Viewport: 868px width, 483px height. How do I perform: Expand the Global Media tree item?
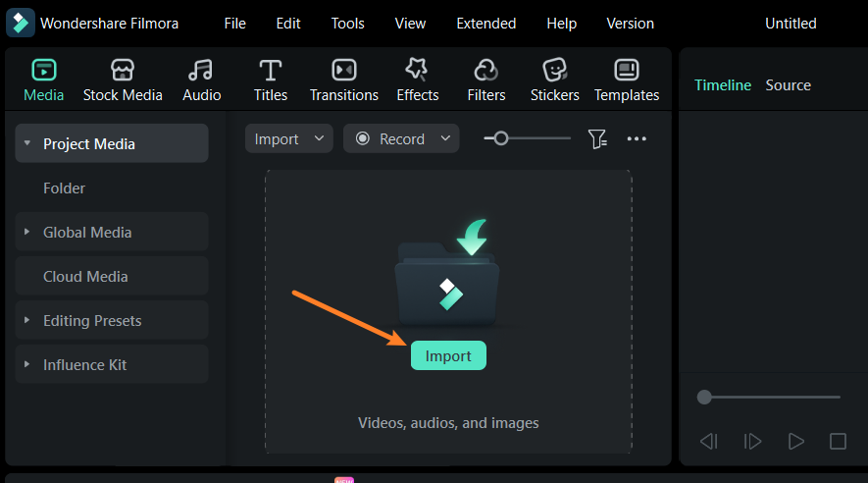coord(27,233)
